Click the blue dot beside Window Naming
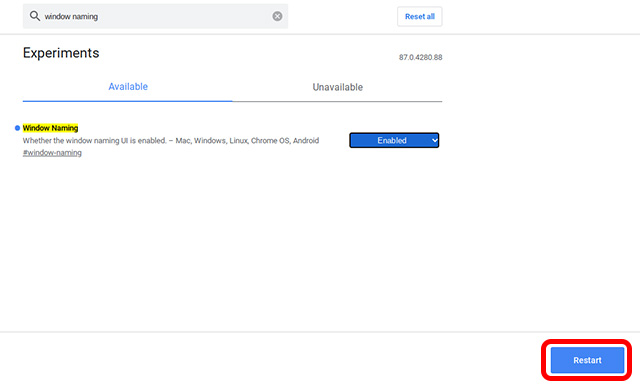This screenshot has height=386, width=640. pyautogui.click(x=17, y=128)
